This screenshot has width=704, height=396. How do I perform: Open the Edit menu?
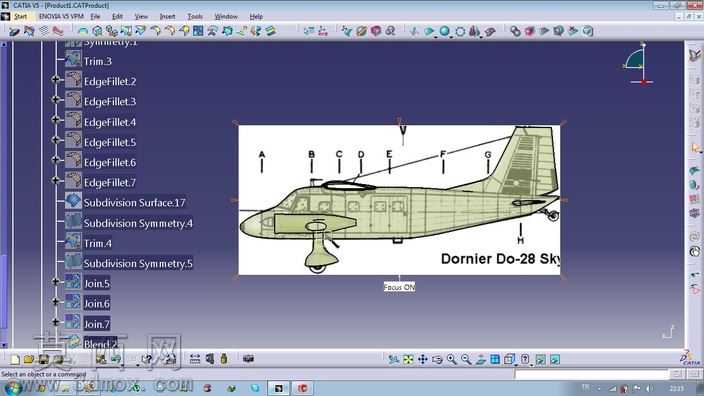tap(117, 16)
